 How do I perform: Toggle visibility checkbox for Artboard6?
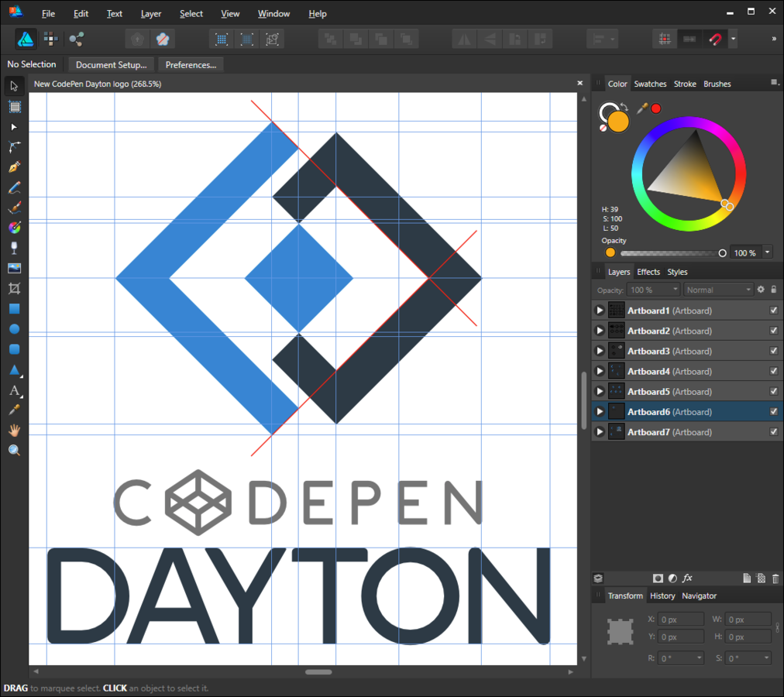coord(773,411)
